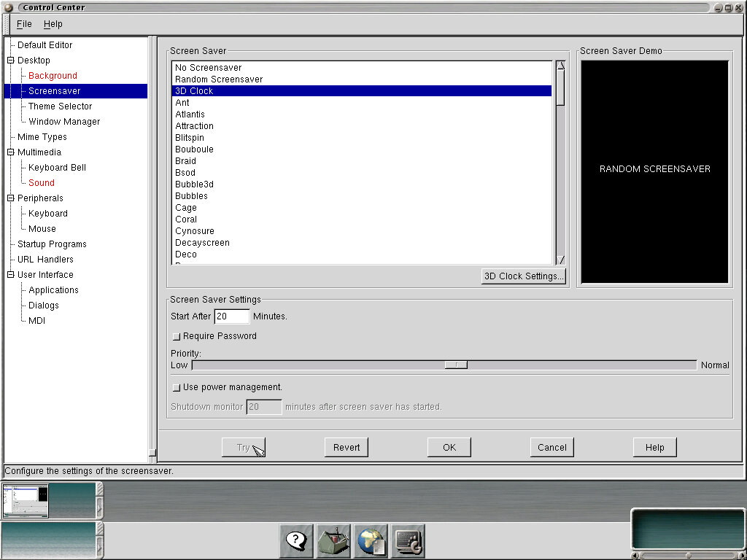Launch the toolbox configuration icon in panel
This screenshot has height=560, width=747.
[x=333, y=541]
